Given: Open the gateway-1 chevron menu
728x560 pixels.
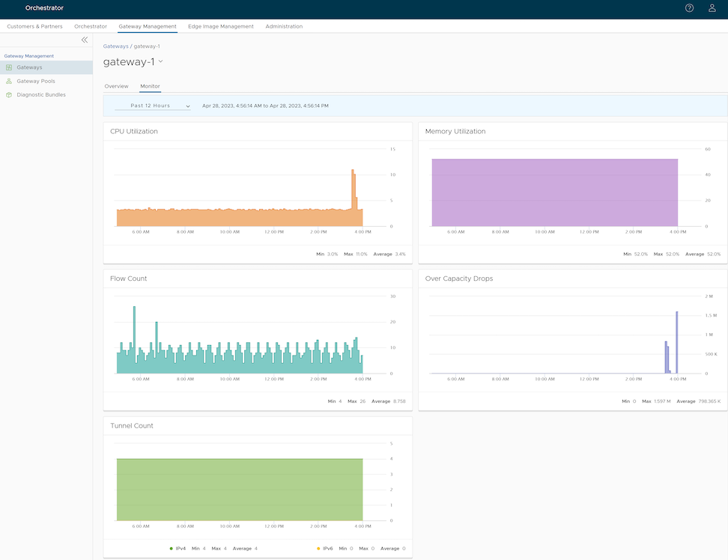Looking at the screenshot, I should coord(159,62).
